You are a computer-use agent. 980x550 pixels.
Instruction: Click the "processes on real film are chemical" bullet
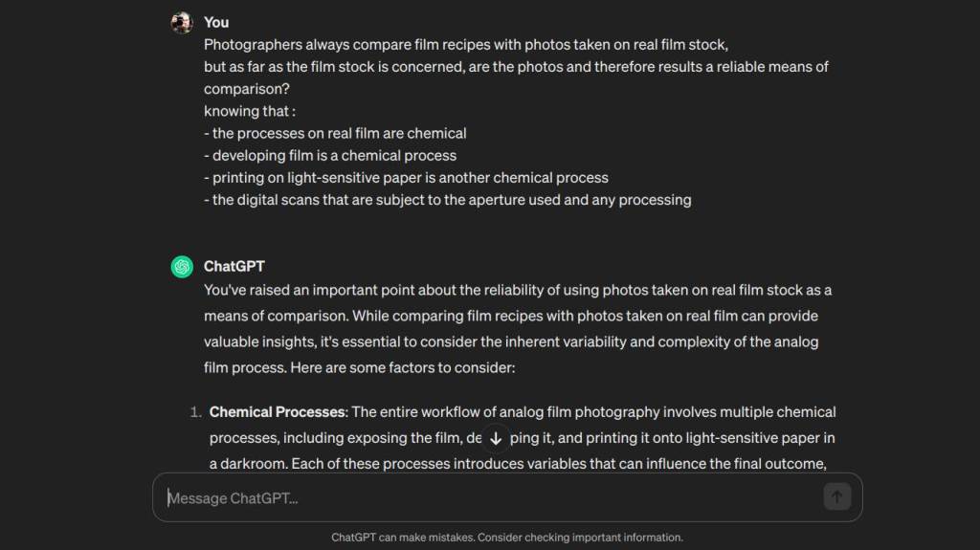click(335, 133)
